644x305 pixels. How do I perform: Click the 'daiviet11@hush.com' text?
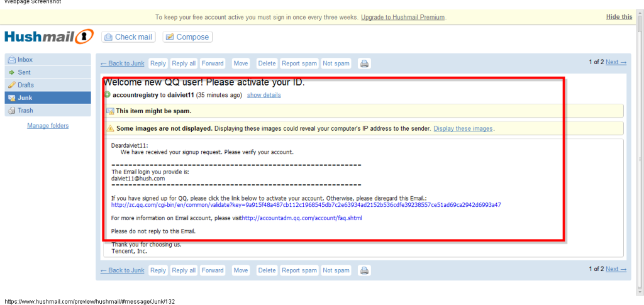138,179
